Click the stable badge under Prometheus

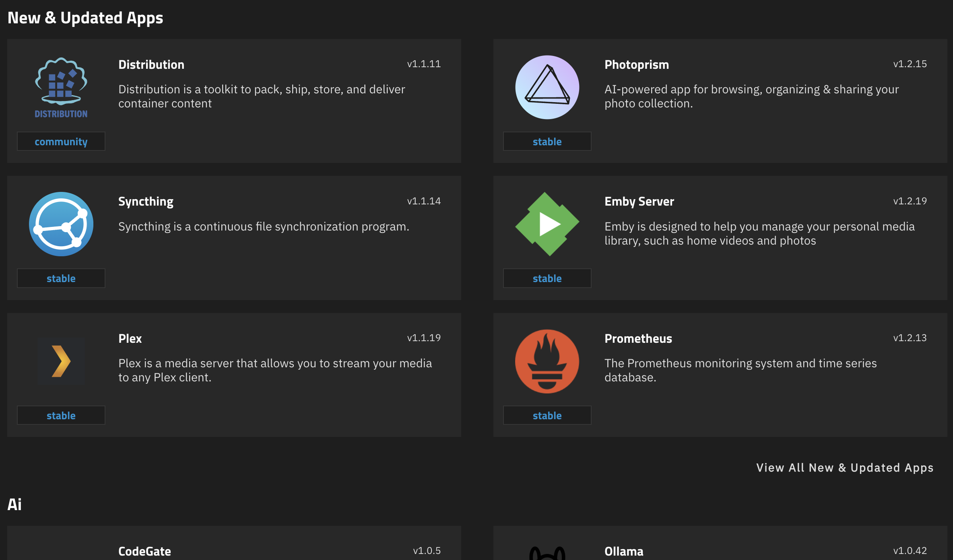[x=547, y=416]
